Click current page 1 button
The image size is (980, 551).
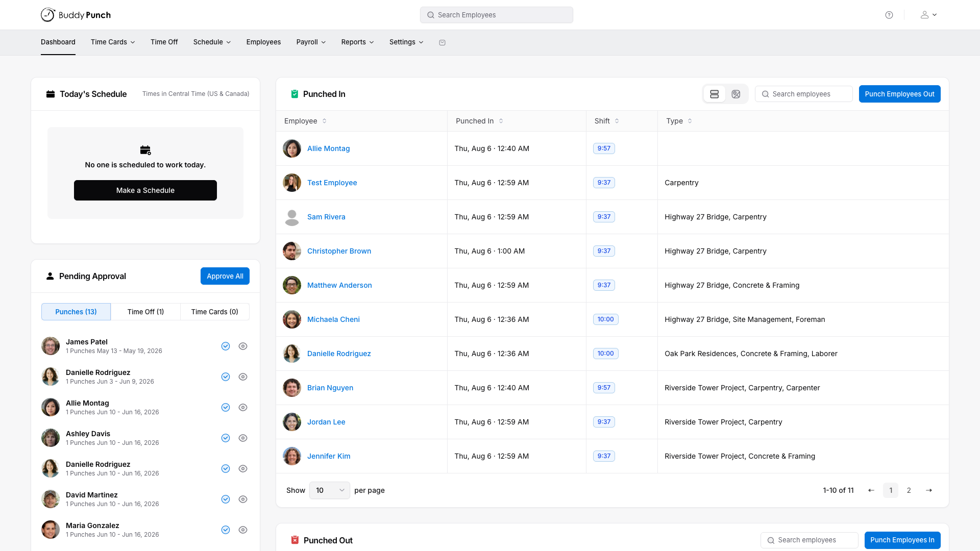click(891, 490)
